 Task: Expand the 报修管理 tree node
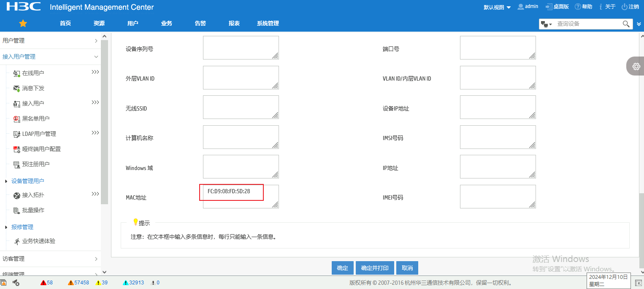click(6, 227)
